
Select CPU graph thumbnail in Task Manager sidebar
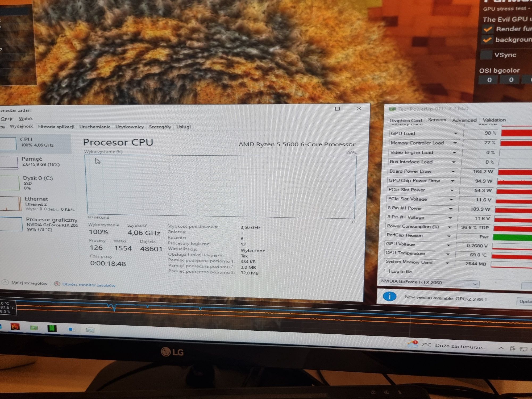coord(8,144)
